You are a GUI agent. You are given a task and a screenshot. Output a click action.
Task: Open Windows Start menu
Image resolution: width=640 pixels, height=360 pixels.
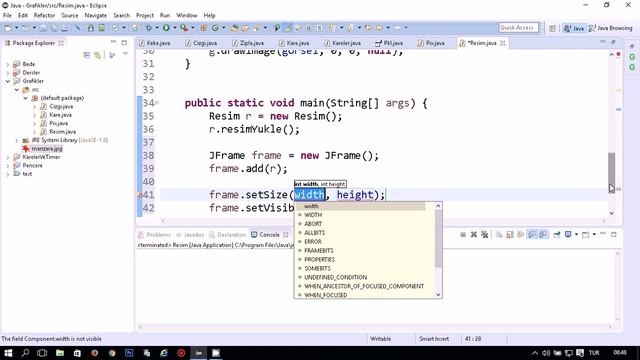[8, 353]
